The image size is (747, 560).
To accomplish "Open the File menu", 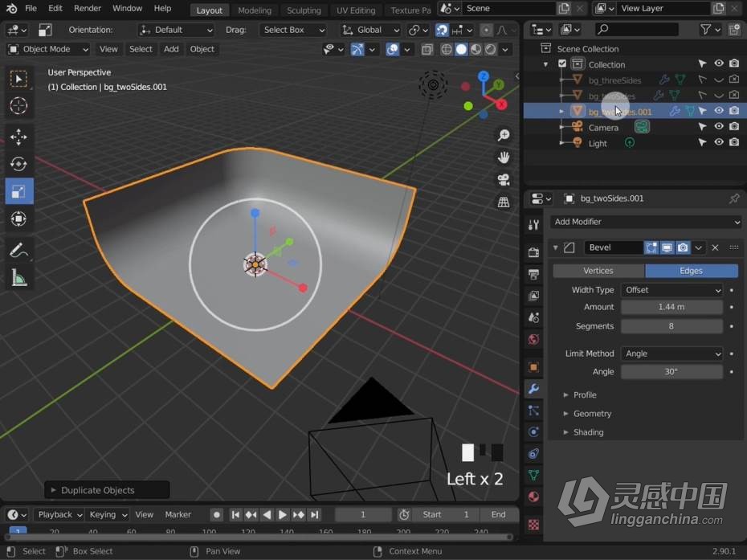I will click(31, 9).
